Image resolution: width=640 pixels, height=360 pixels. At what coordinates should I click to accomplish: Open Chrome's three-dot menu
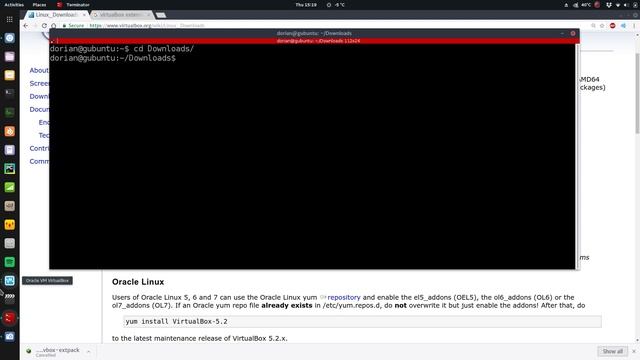point(634,25)
